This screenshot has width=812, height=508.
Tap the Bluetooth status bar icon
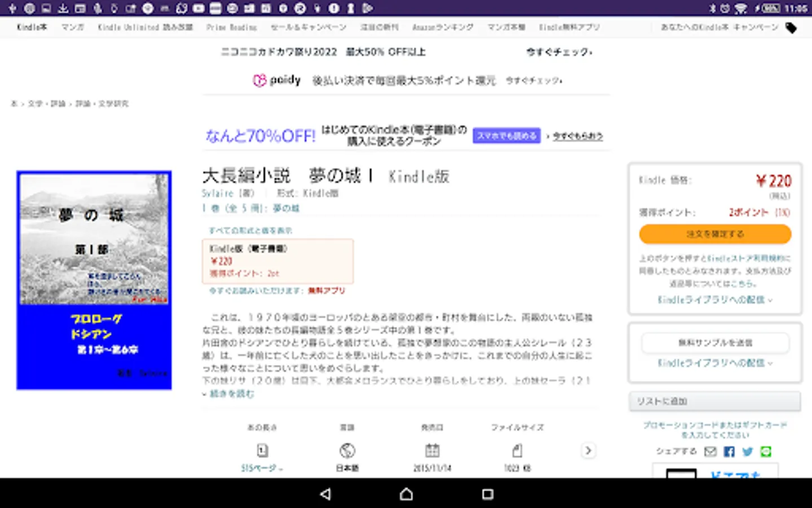(712, 8)
